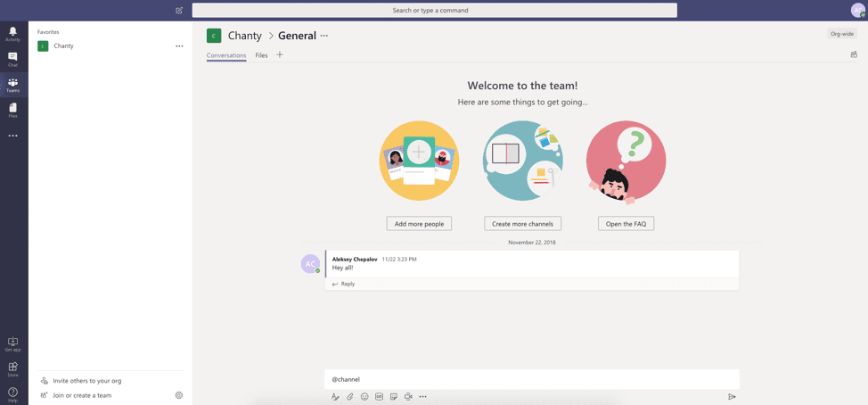Open General channel more options
868x405 pixels.
[x=324, y=36]
